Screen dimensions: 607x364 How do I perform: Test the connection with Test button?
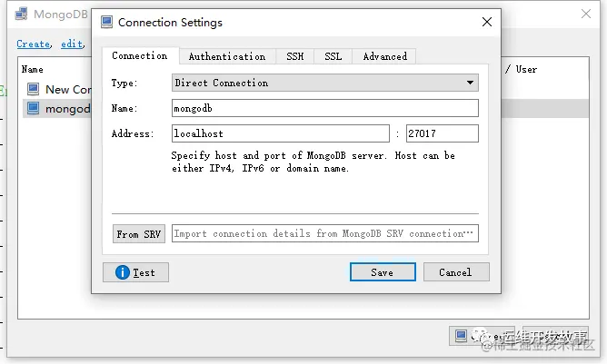tap(135, 272)
